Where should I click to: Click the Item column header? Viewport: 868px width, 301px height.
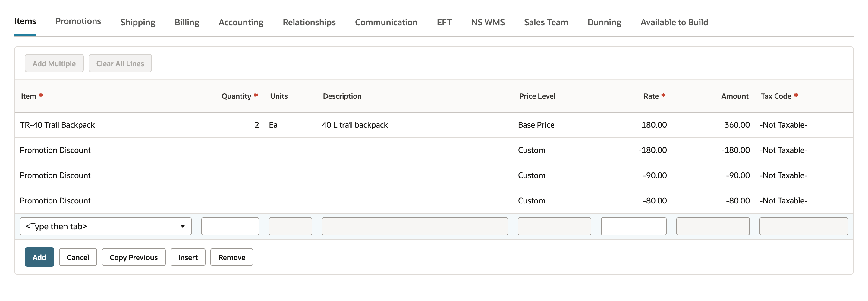point(29,96)
